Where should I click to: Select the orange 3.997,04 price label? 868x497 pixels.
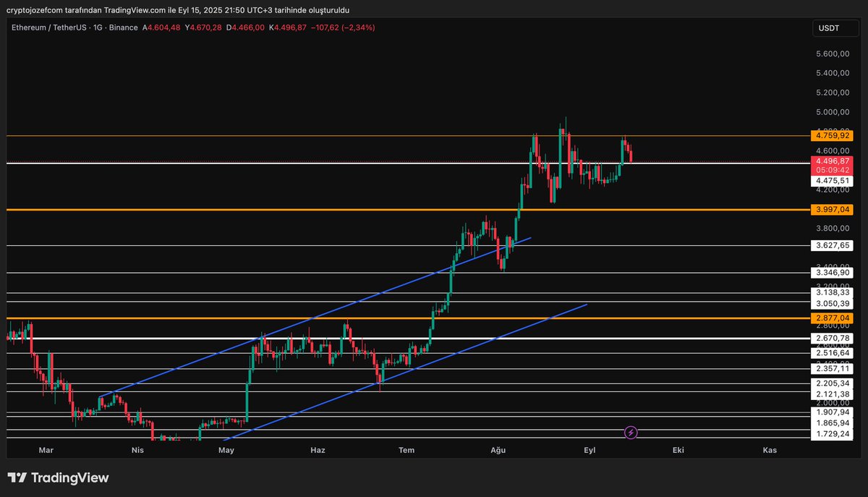(832, 209)
